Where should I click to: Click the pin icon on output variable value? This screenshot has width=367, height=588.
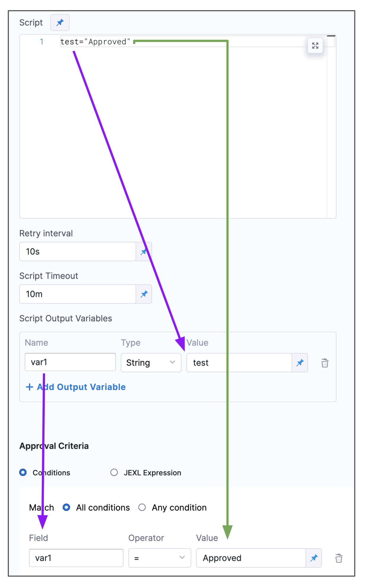[300, 363]
